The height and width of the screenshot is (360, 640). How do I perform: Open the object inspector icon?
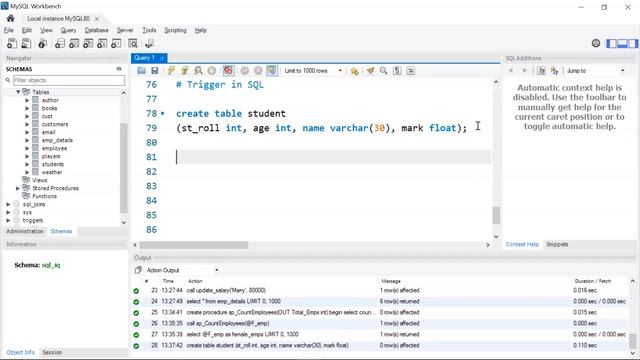pos(42,43)
